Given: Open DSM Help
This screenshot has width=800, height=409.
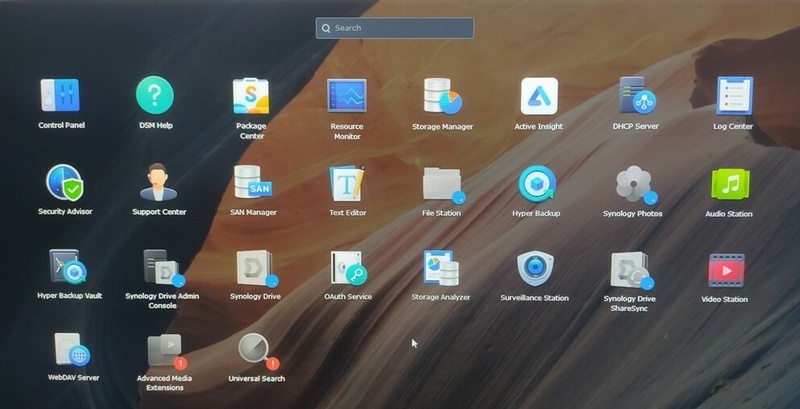Looking at the screenshot, I should click(155, 95).
